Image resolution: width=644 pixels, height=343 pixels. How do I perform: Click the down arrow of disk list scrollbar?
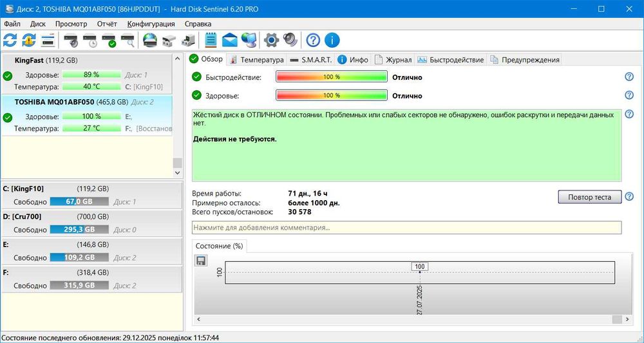(x=177, y=172)
